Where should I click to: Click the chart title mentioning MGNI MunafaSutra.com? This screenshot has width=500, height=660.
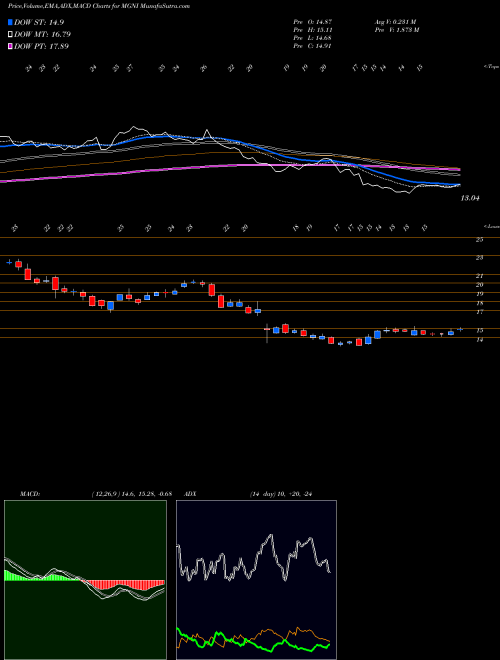(x=98, y=6)
